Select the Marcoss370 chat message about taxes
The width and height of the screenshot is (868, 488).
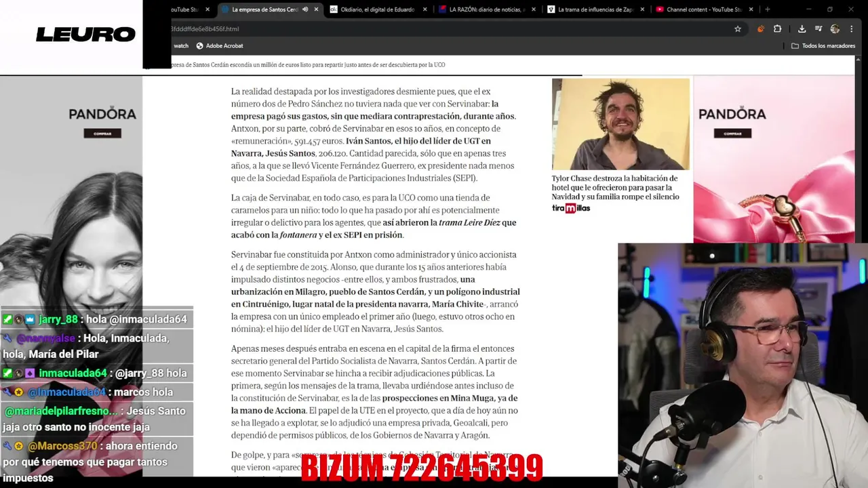point(96,462)
